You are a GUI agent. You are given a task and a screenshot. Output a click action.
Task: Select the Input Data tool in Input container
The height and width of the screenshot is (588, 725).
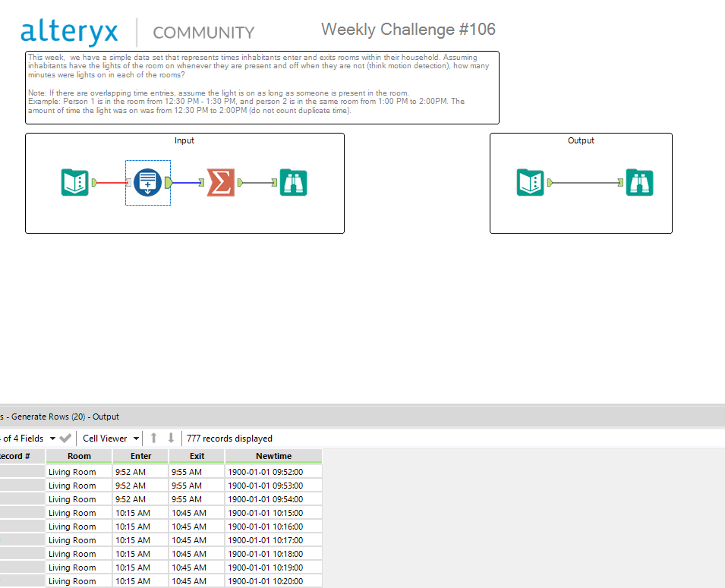[x=75, y=183]
